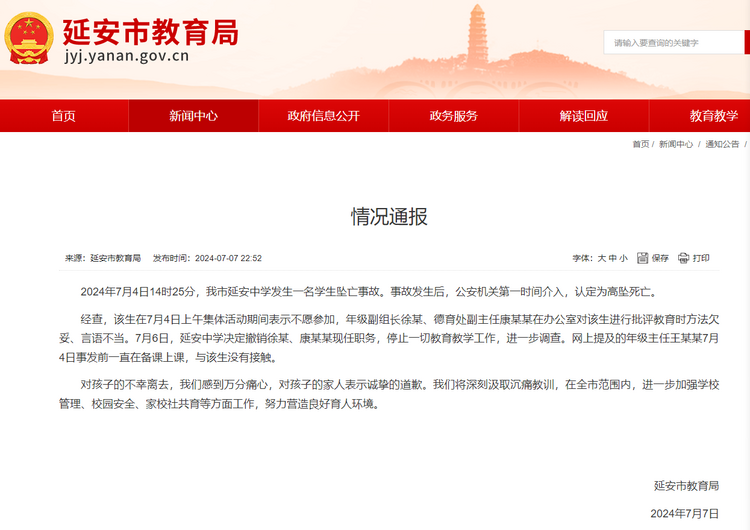This screenshot has width=750, height=530.
Task: Click the source text 来源：延安市教育局
Action: [x=103, y=258]
